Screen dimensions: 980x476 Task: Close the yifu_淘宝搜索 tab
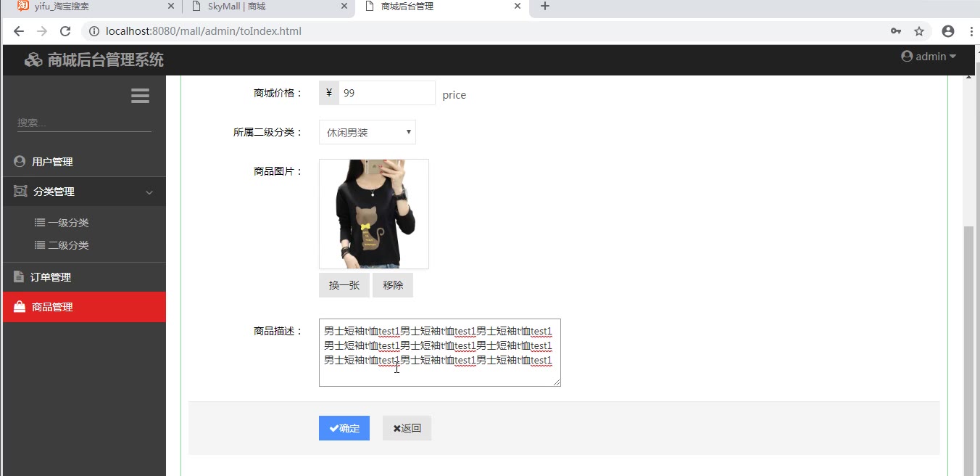pos(171,7)
